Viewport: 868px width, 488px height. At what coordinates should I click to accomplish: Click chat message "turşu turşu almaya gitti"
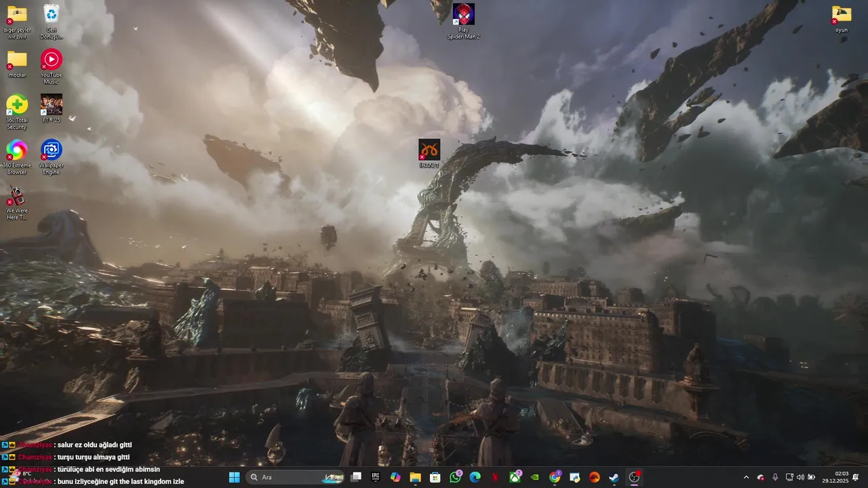pos(94,457)
